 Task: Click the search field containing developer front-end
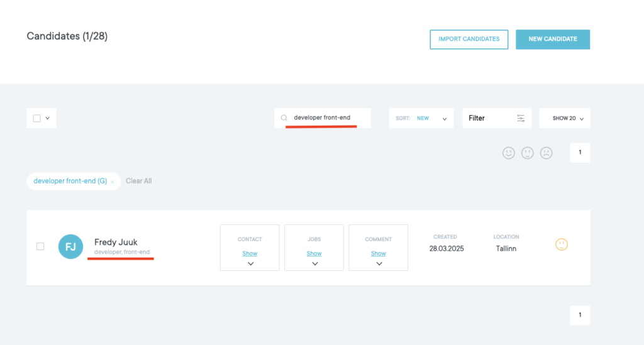tap(327, 118)
